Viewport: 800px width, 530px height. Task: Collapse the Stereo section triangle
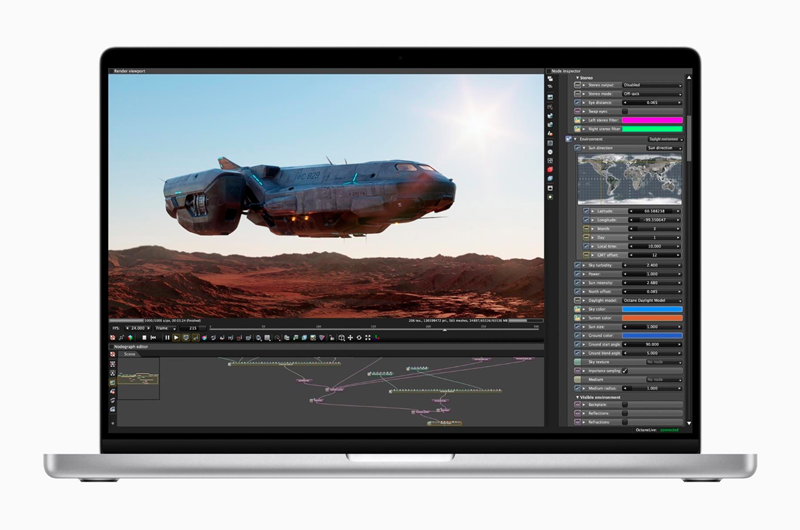[578, 78]
